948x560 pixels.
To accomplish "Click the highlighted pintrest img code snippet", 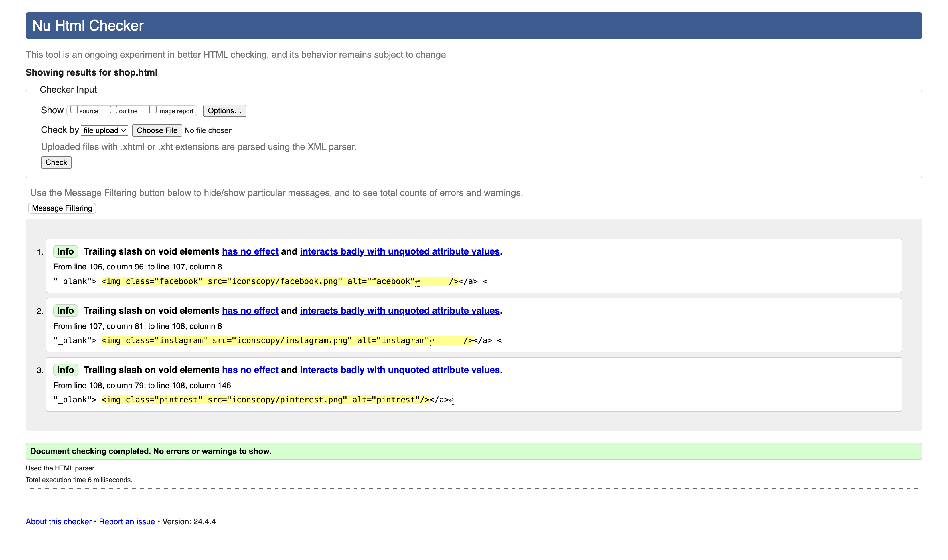I will (x=265, y=400).
